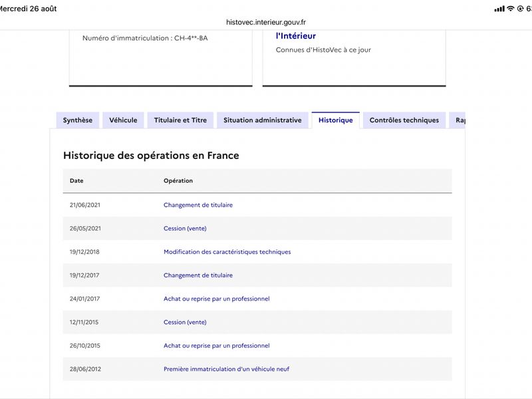Go to Contrôles techniques tab

click(404, 120)
